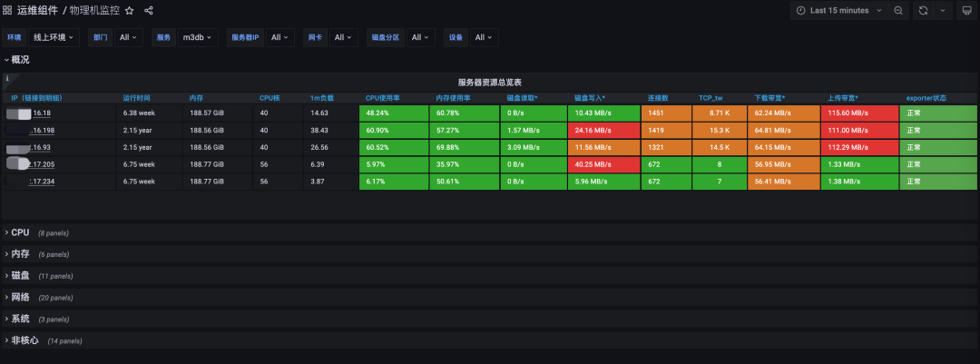Sort by the 上传带宽 column header
This screenshot has width=980, height=364.
click(x=842, y=98)
